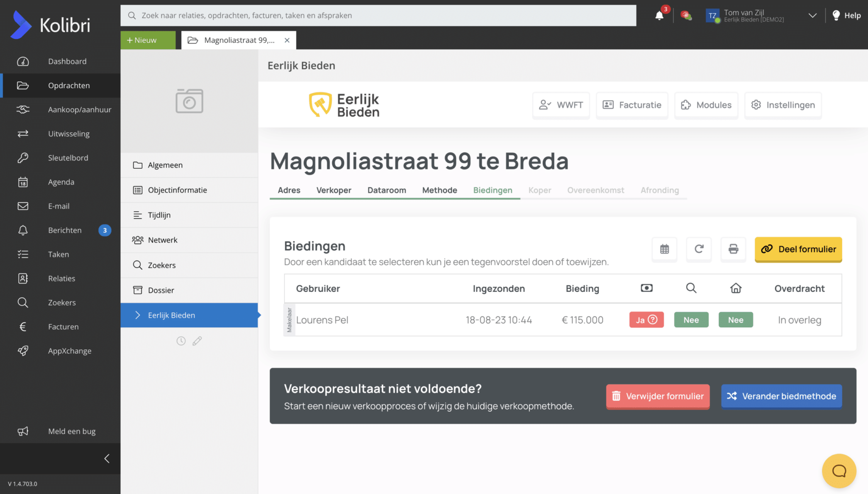
Task: Click the Verander biedmethode button
Action: pos(781,396)
